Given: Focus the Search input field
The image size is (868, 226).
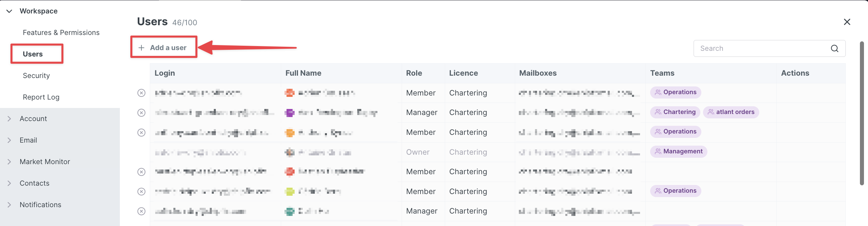Looking at the screenshot, I should (762, 48).
